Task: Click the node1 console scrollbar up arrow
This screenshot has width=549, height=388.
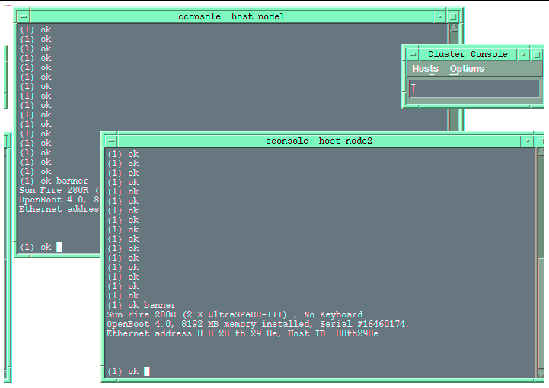Action: coord(454,28)
